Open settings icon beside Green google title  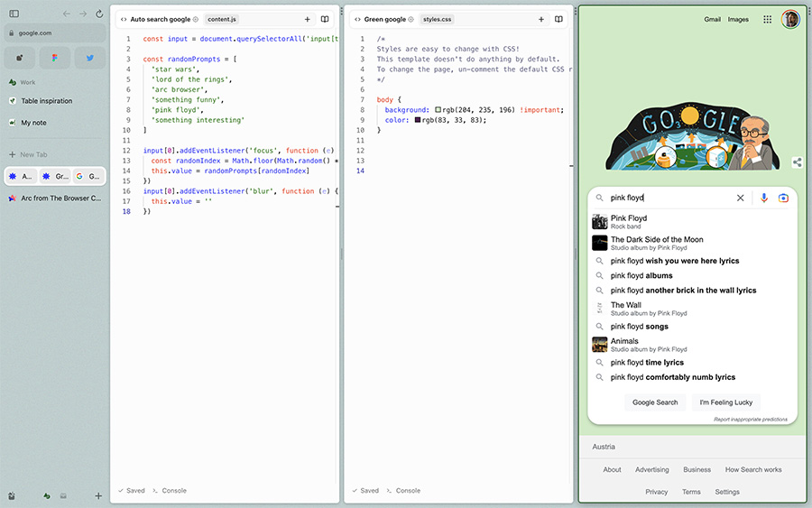coord(411,19)
